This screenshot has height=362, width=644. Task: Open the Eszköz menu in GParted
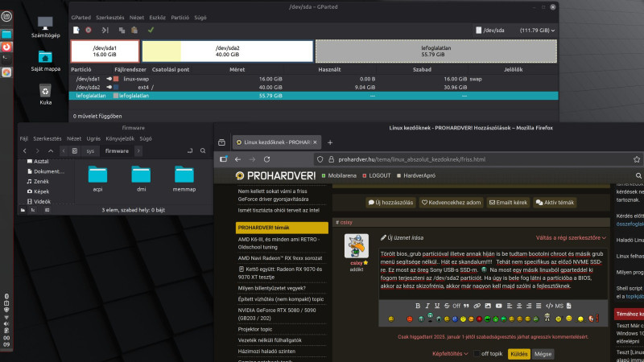pyautogui.click(x=157, y=18)
